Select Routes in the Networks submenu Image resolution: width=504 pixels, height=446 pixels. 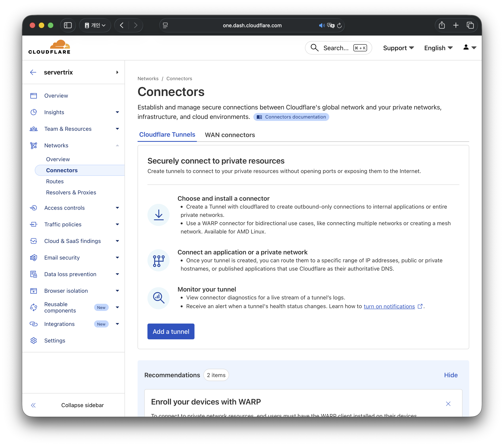click(55, 181)
